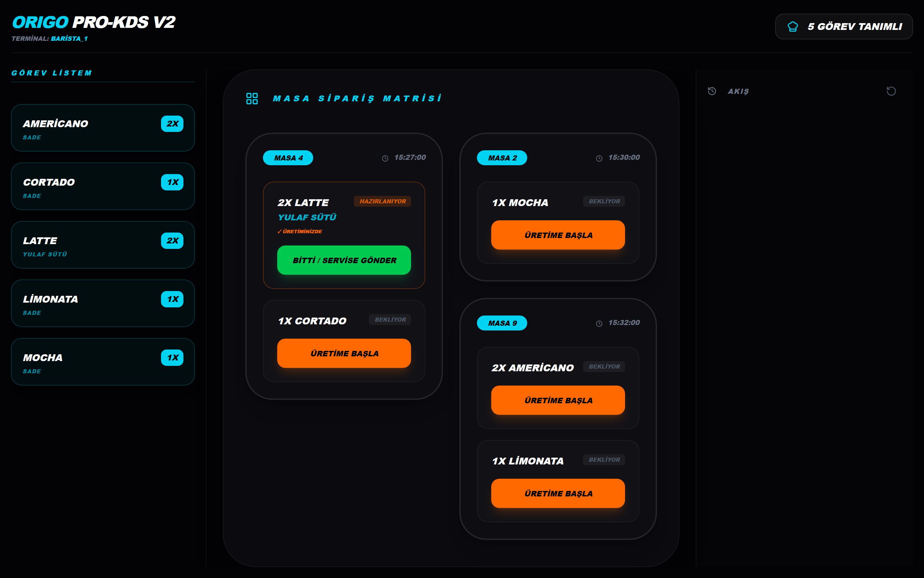Click the history clock icon next to Akış

tap(712, 91)
